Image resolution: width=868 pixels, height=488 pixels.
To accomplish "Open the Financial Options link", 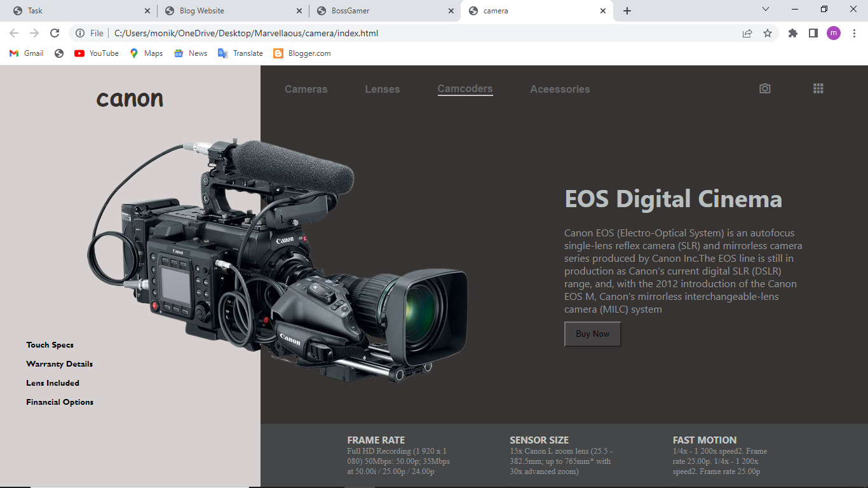I will [60, 402].
